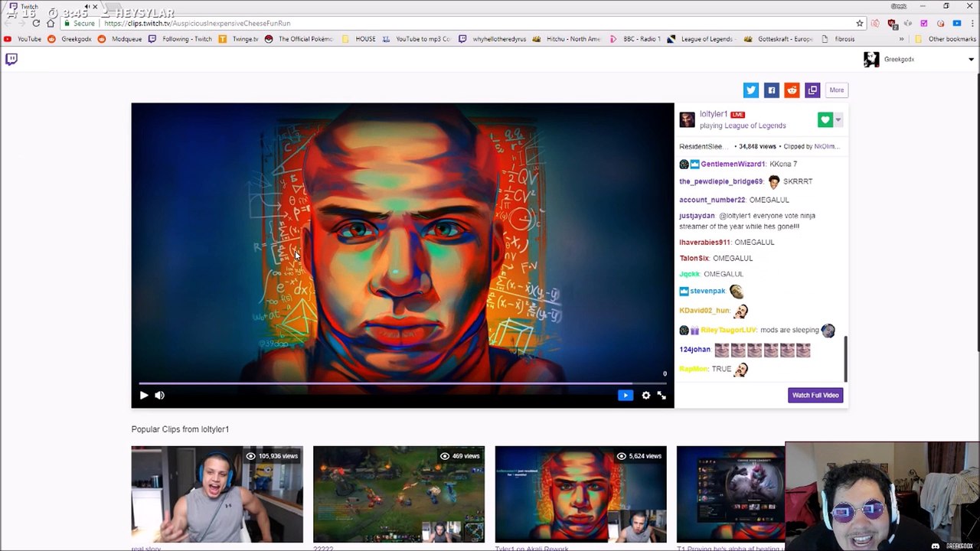Open the Hitchu - North America bookmark
The width and height of the screenshot is (980, 551).
click(567, 39)
